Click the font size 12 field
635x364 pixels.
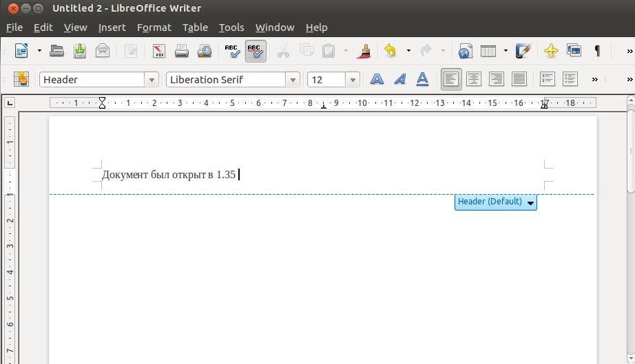(x=326, y=79)
